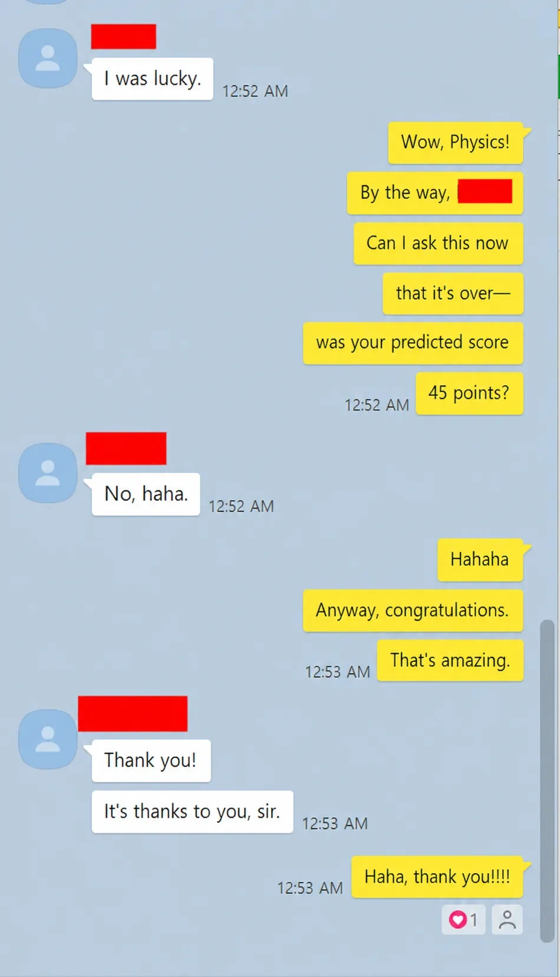The height and width of the screenshot is (977, 560).
Task: Select the 'That's amazing.' message bubble
Action: 450,660
